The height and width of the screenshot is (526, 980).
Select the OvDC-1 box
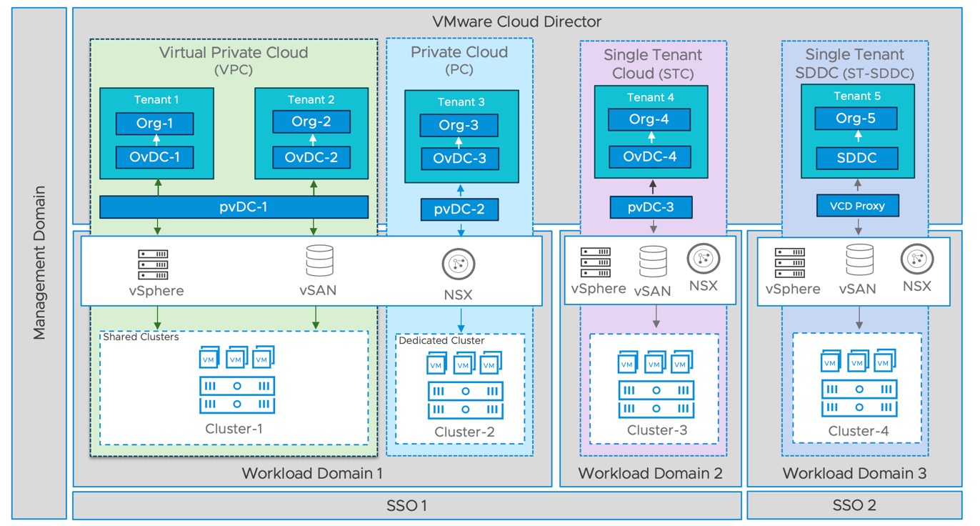point(155,157)
